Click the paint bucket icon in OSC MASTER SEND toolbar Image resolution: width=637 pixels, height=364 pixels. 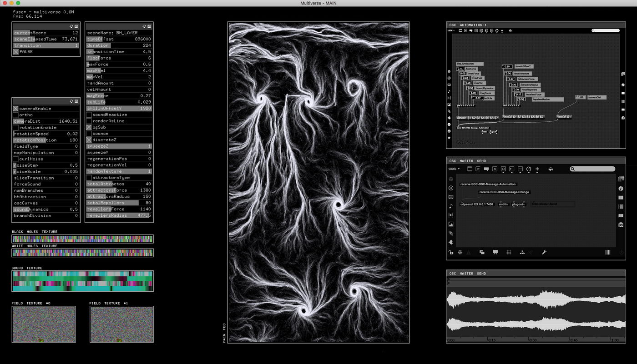coord(551,169)
